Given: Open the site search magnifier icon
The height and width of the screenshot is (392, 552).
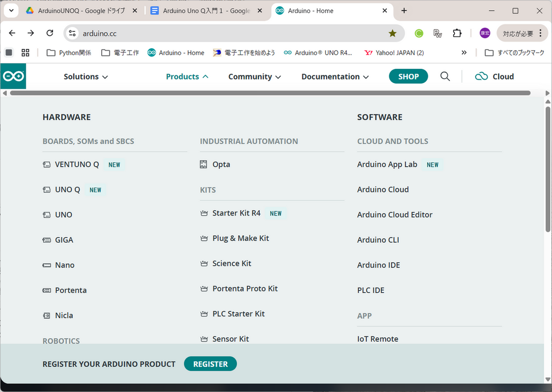Looking at the screenshot, I should (x=445, y=76).
